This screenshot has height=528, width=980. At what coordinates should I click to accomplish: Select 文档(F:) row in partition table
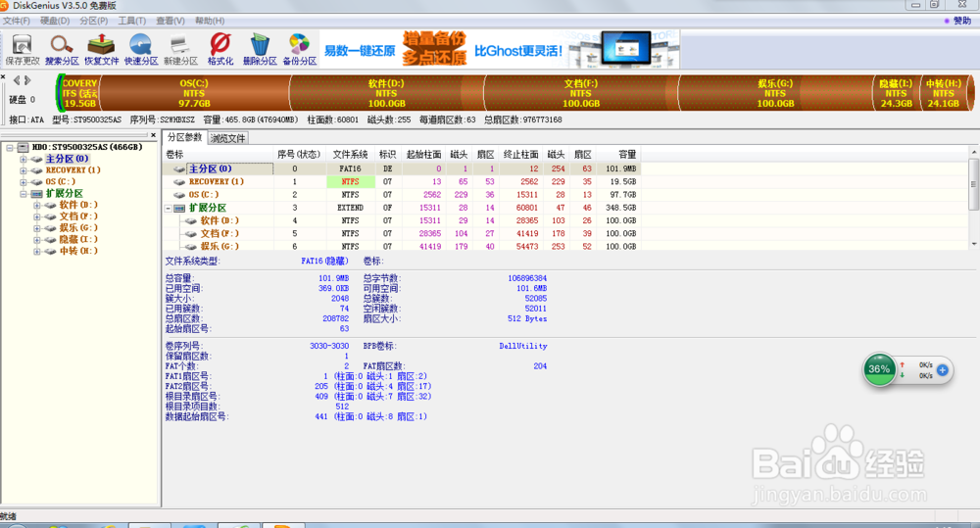point(402,234)
